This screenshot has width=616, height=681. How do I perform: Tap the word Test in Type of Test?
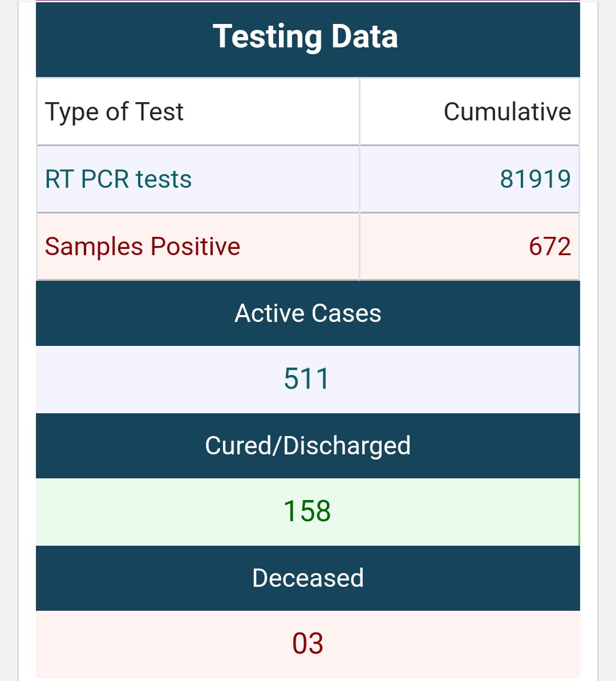159,112
